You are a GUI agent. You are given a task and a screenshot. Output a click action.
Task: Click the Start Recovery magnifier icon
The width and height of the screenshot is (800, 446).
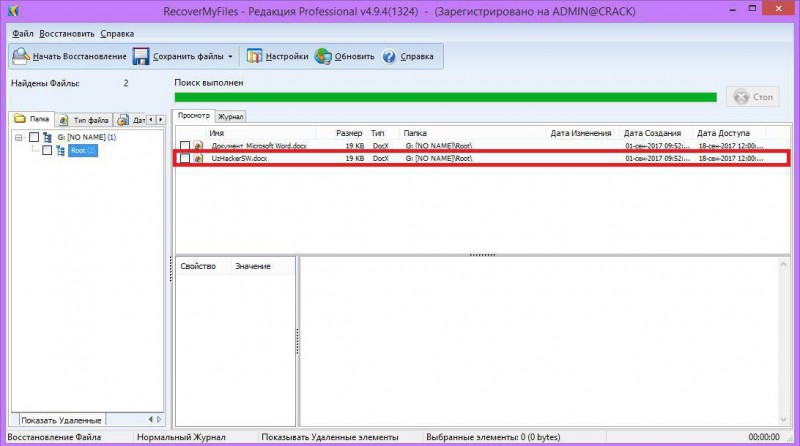[x=21, y=56]
